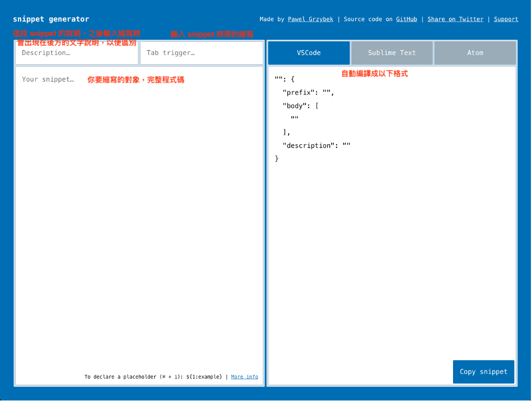Open the More info placeholder documentation link
The width and height of the screenshot is (532, 401).
[x=244, y=377]
